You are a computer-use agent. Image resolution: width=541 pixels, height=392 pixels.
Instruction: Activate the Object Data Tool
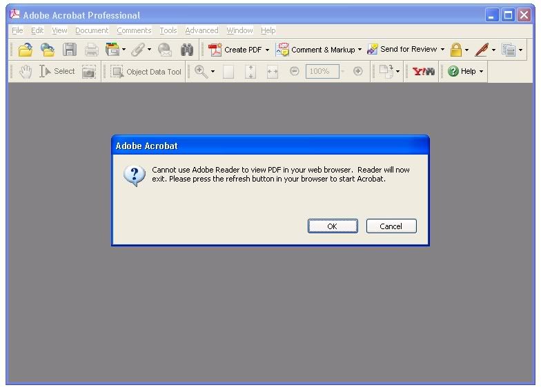146,72
